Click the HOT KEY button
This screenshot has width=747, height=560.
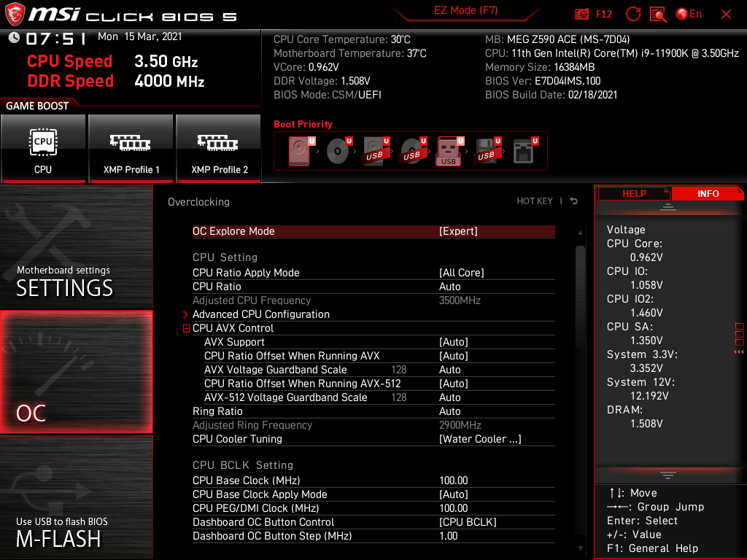click(535, 201)
